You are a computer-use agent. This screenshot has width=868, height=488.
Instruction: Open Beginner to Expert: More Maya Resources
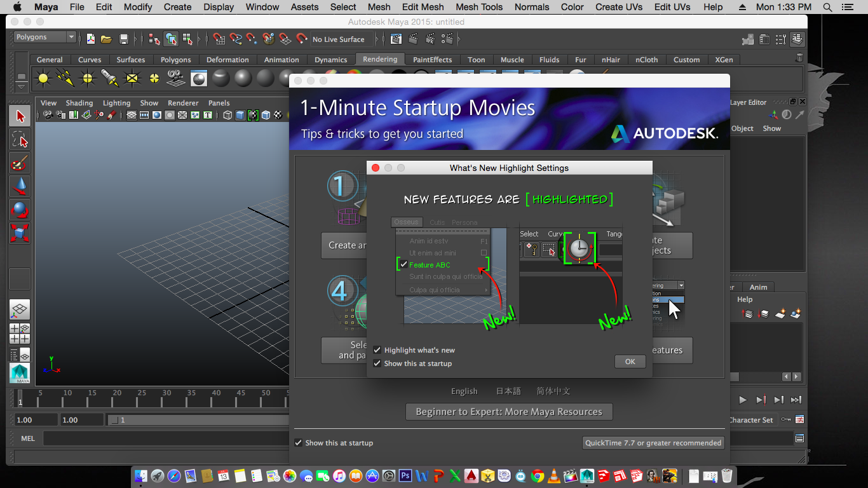pyautogui.click(x=508, y=412)
